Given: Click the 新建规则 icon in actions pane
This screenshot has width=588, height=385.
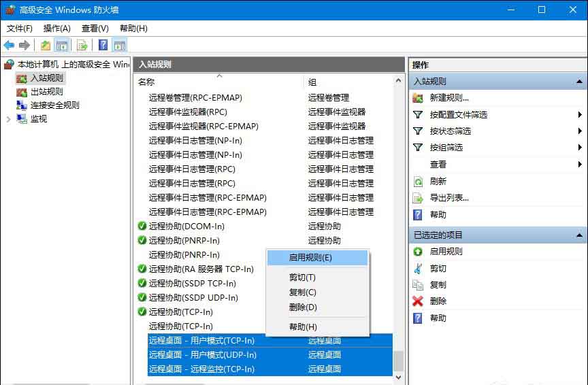Looking at the screenshot, I should pos(418,98).
